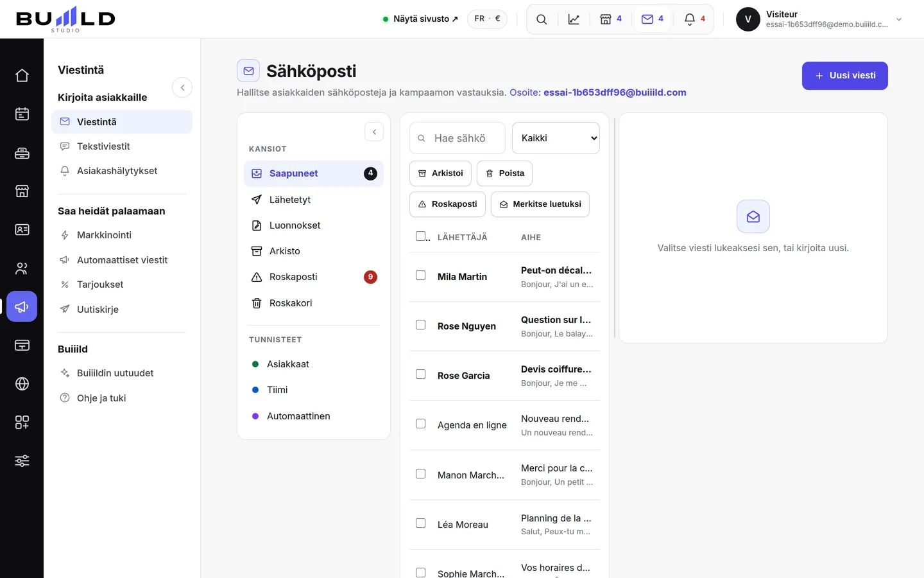Open the Saapuneet folder
The width and height of the screenshot is (924, 578).
[314, 173]
